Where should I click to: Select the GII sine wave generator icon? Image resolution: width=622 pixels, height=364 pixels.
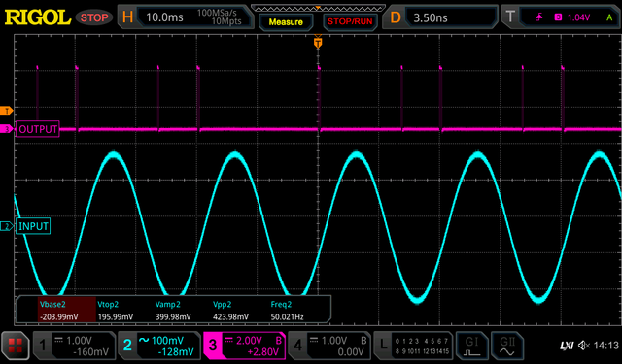point(507,346)
